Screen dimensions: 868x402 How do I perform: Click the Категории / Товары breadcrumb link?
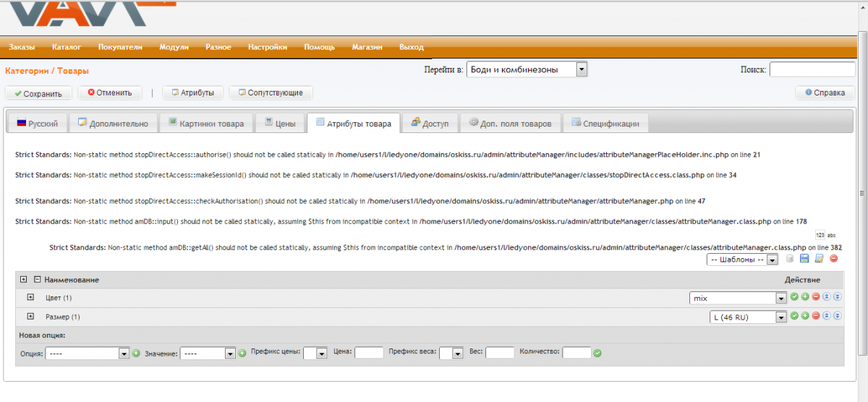point(47,71)
